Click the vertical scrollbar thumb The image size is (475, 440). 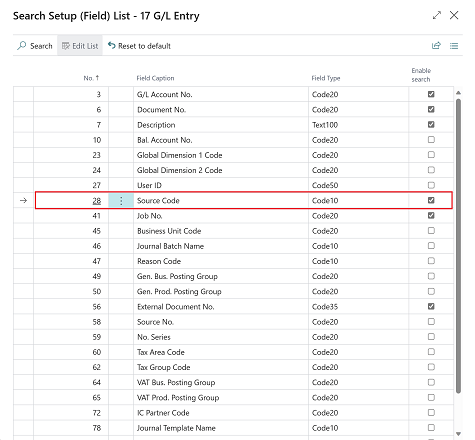point(458,246)
